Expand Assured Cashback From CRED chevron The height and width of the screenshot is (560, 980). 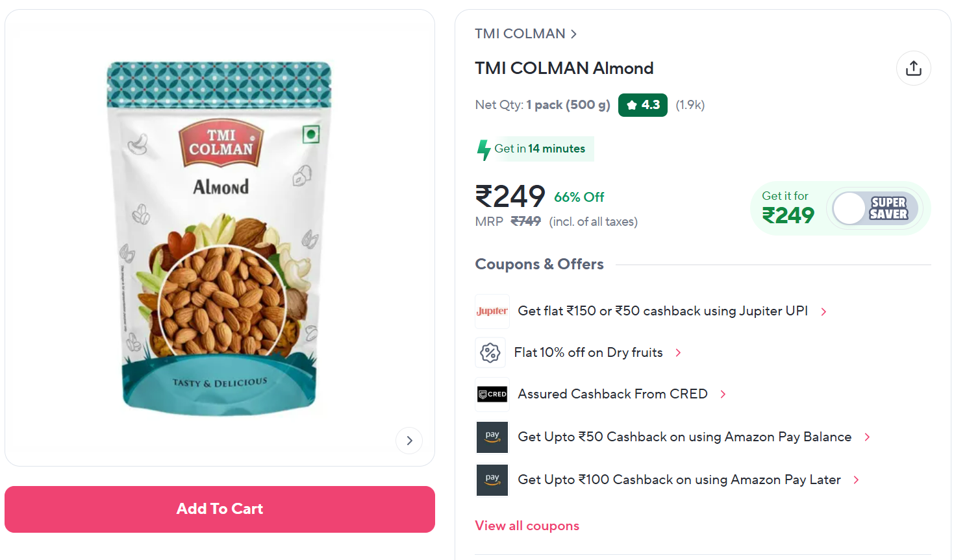point(723,395)
